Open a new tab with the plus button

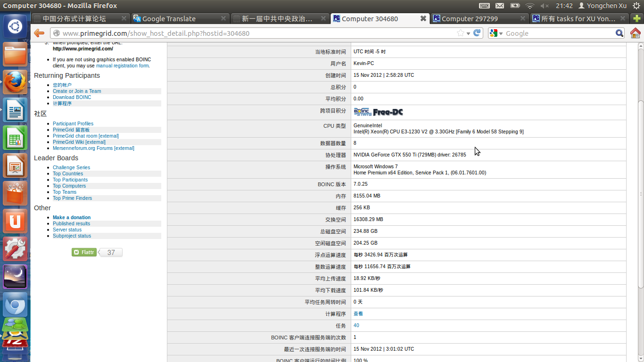tap(636, 18)
